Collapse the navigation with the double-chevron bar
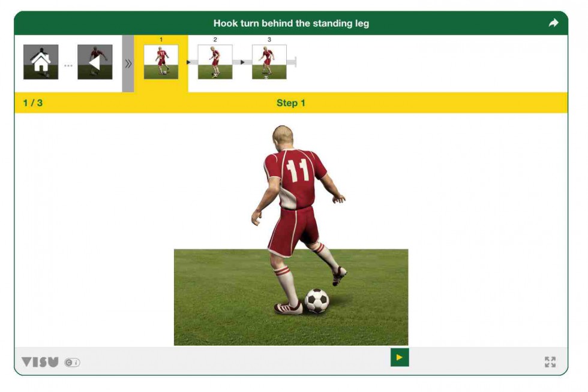Image resolution: width=588 pixels, height=392 pixels. coord(128,64)
